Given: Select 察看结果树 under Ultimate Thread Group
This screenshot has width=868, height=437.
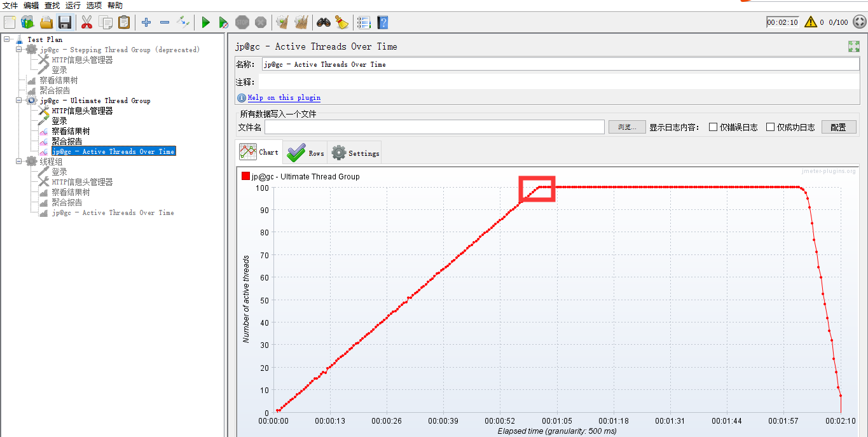Looking at the screenshot, I should pyautogui.click(x=71, y=131).
